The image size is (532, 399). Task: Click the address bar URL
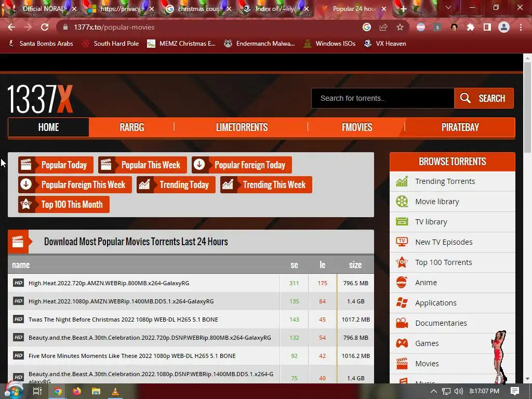coord(114,27)
